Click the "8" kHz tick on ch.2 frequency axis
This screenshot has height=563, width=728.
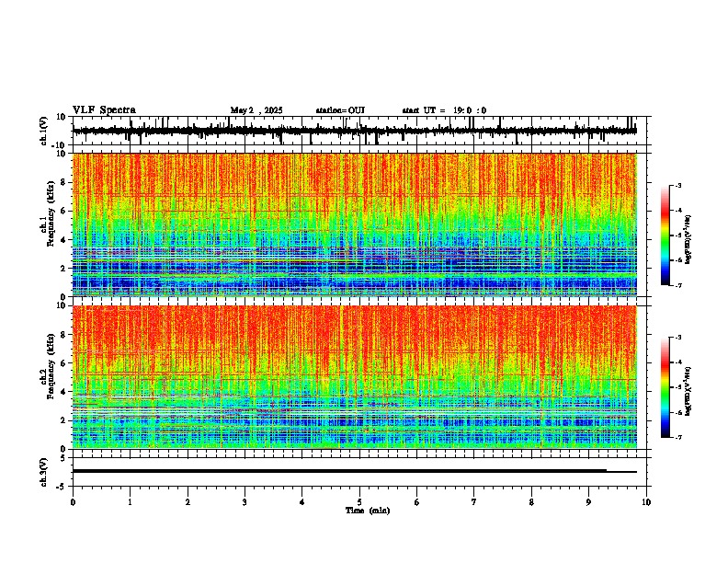[64, 335]
